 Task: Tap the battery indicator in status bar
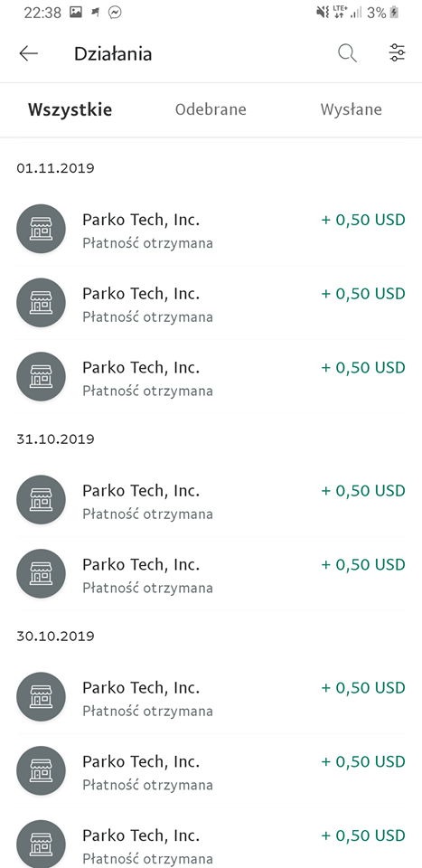pyautogui.click(x=394, y=13)
